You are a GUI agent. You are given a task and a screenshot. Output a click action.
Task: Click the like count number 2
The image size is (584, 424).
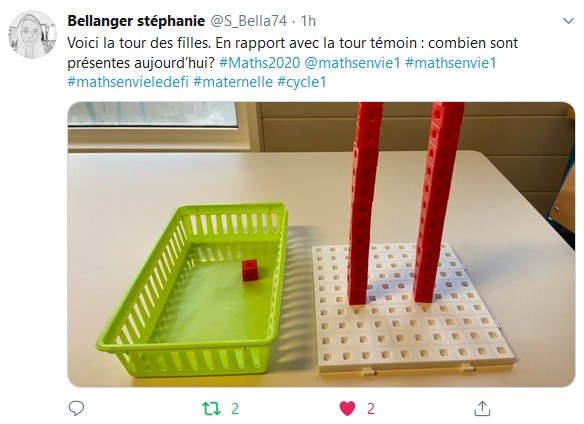370,409
